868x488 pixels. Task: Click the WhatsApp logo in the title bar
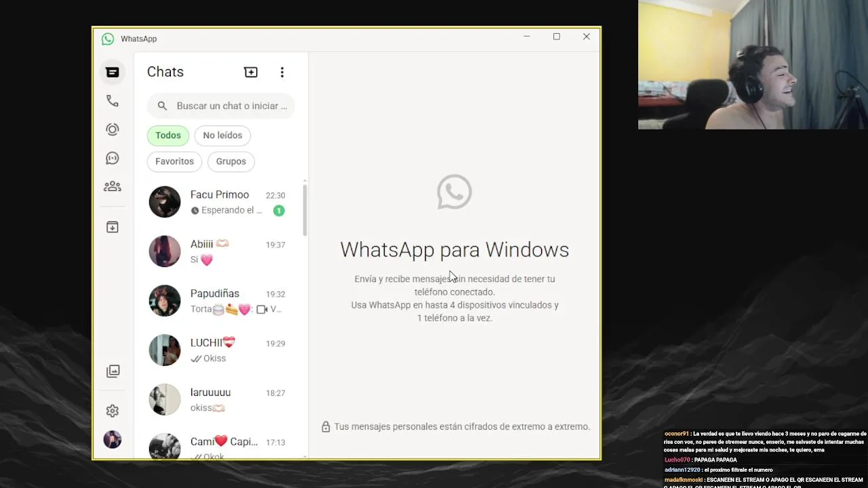point(108,39)
